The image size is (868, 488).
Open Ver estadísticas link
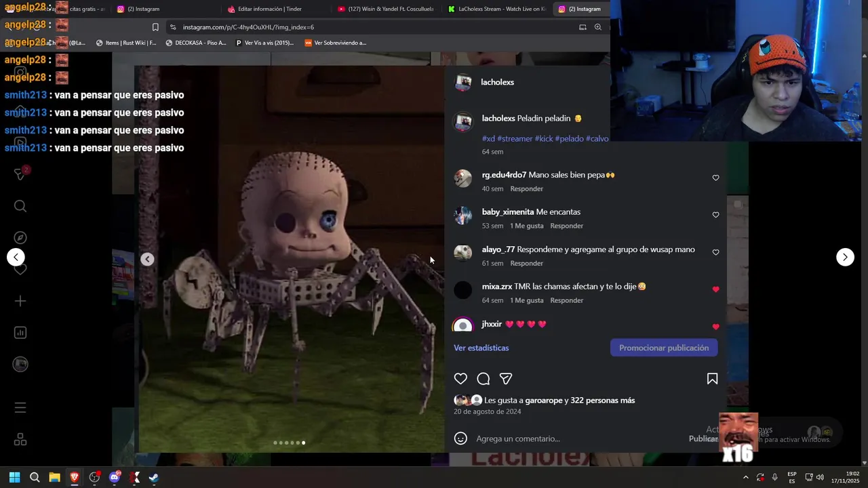[x=481, y=348]
